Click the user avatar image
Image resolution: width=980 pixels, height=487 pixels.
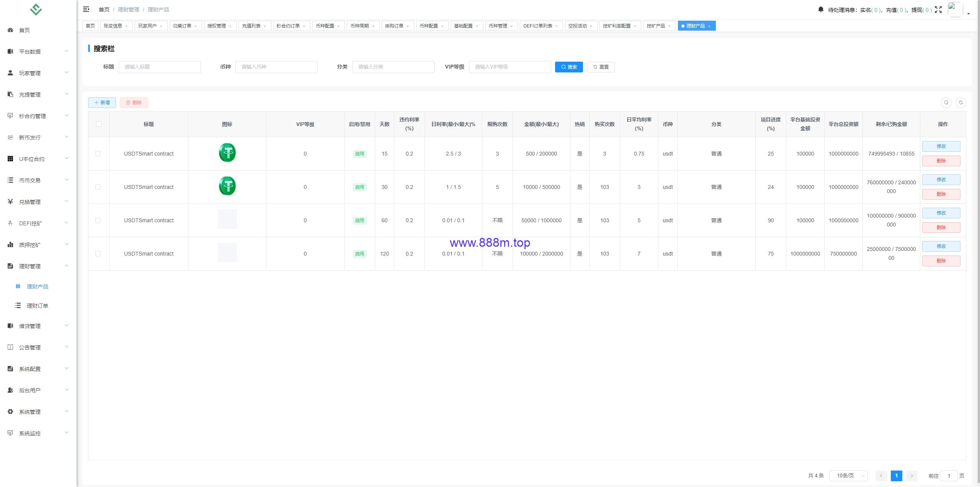pos(955,10)
